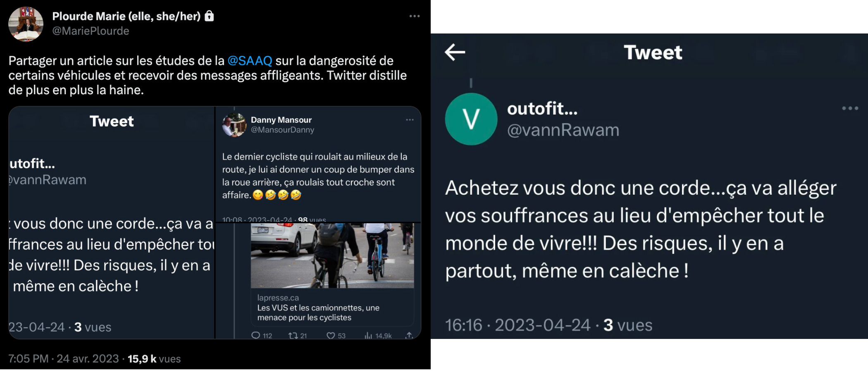Click the @SAAQ mention link
The height and width of the screenshot is (372, 868).
pyautogui.click(x=250, y=61)
